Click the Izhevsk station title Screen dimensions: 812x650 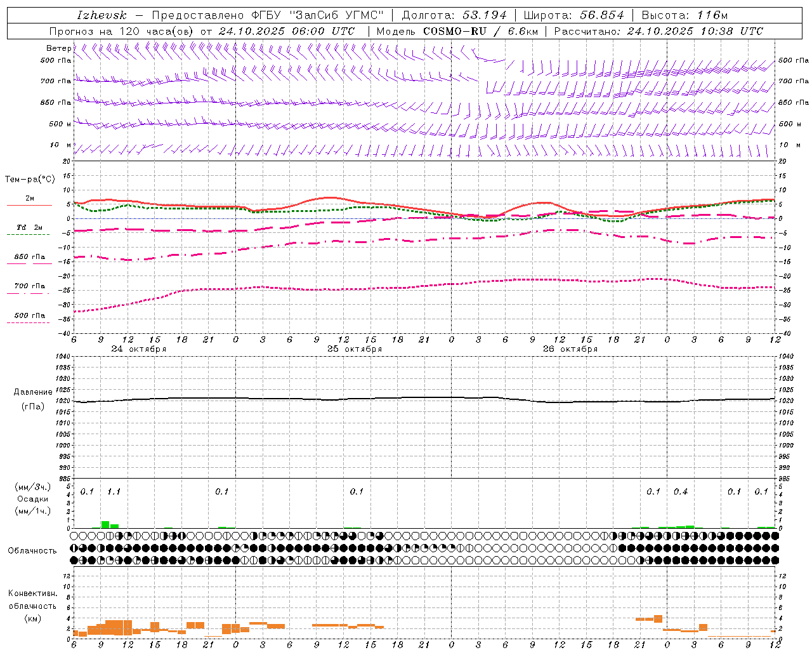(x=101, y=15)
